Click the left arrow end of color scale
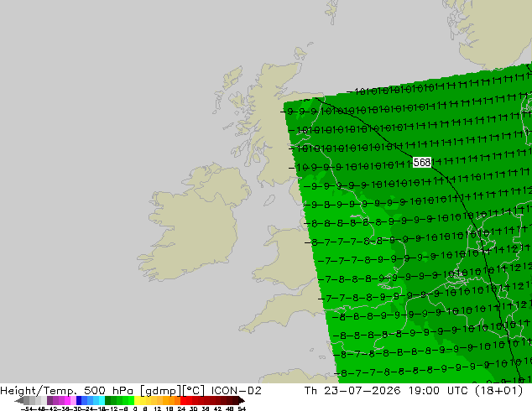Image resolution: width=532 pixels, height=411 pixels. (x=18, y=400)
